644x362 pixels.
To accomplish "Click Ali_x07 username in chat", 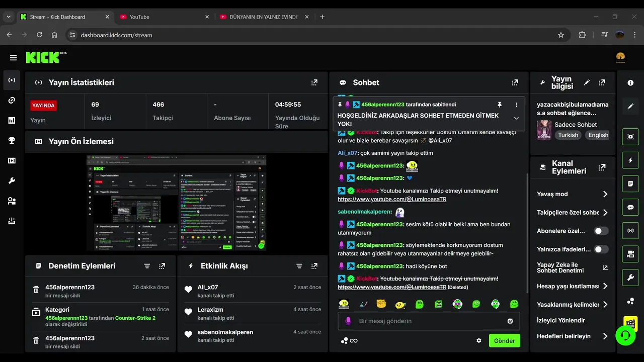I will pos(347,153).
